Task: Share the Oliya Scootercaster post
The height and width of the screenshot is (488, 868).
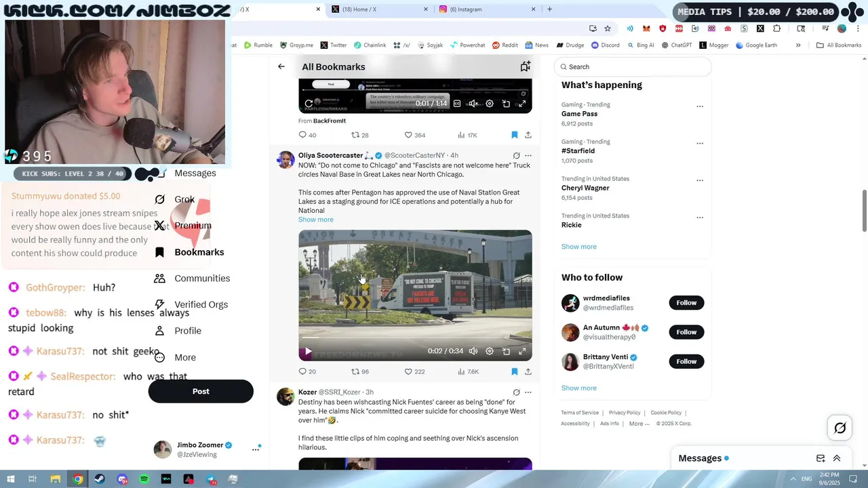Action: point(528,371)
